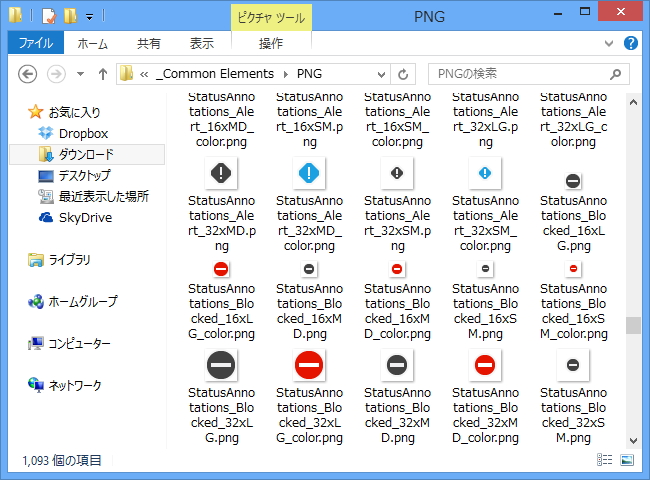Switch to the 表示 ribbon tab
Screen dimensions: 650x480
point(202,43)
